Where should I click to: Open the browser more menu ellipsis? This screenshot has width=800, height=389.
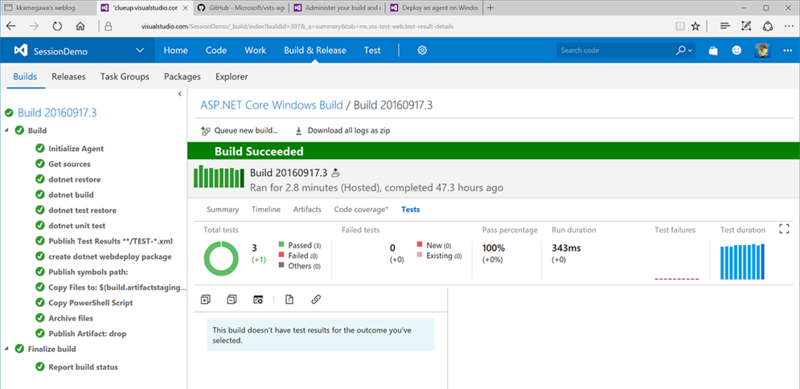[789, 27]
